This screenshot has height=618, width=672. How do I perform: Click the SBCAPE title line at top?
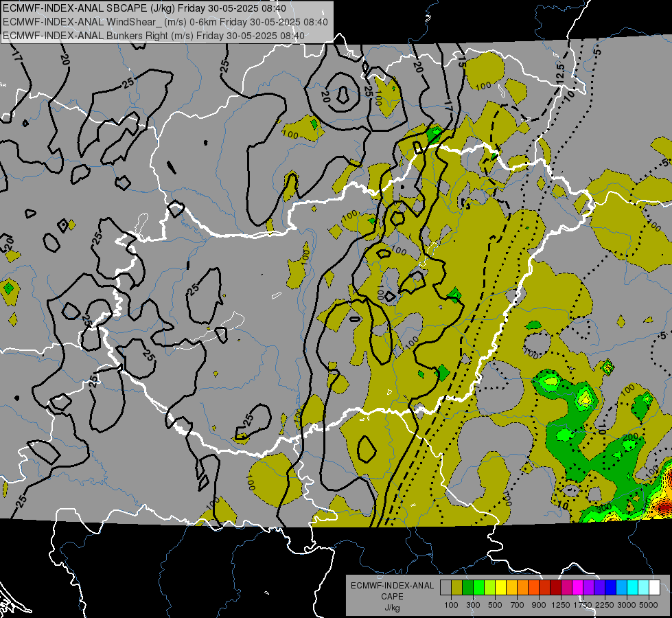144,8
